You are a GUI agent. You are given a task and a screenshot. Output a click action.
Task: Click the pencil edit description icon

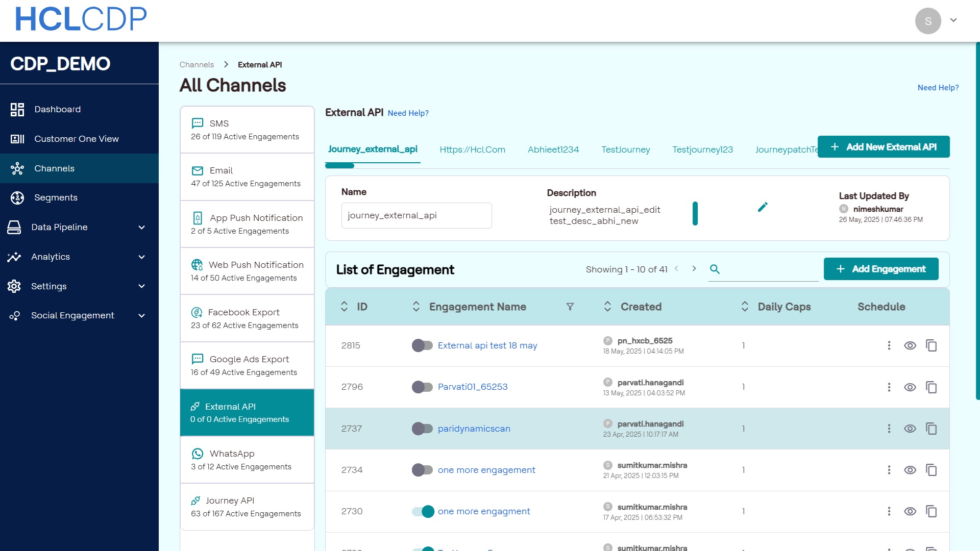click(x=763, y=207)
